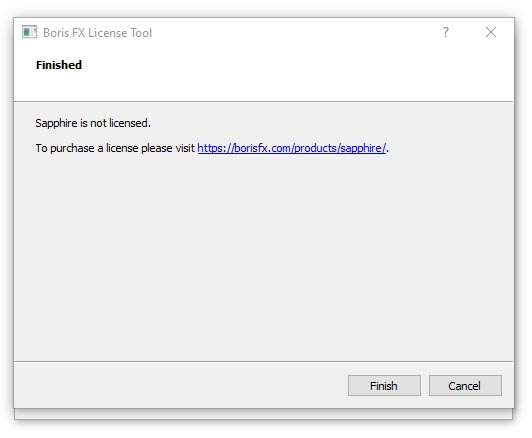Click the divider line below the Finished header
Screen dimensions: 532x438
pos(264,101)
